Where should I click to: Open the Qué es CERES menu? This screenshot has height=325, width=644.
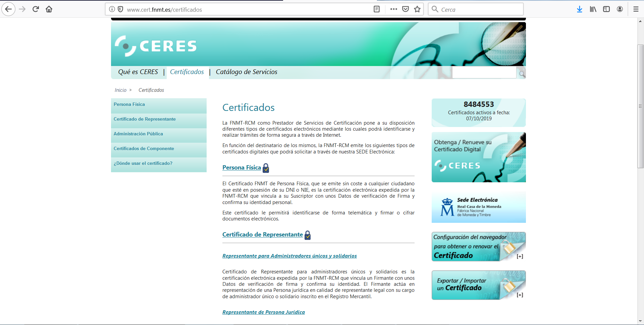point(138,72)
